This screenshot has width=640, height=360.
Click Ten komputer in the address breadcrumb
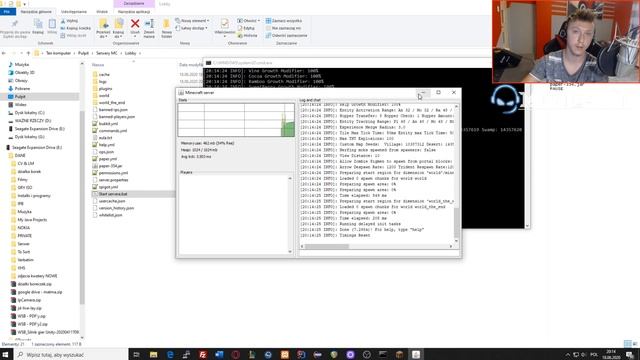point(58,53)
